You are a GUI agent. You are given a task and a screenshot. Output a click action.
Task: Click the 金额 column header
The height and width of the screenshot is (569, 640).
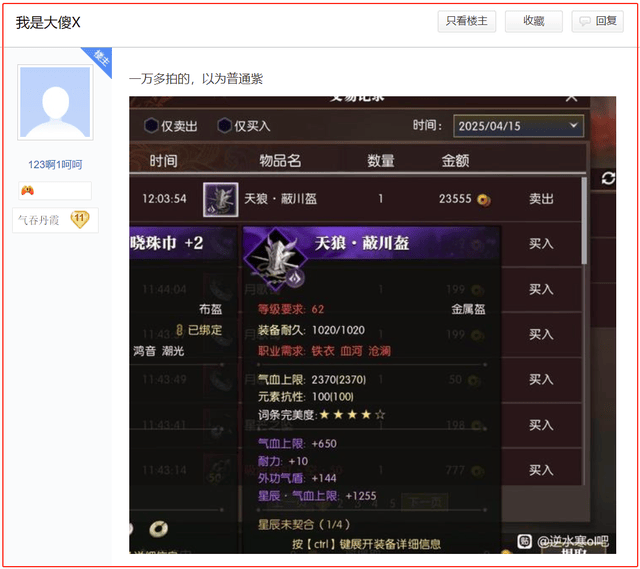pyautogui.click(x=455, y=161)
